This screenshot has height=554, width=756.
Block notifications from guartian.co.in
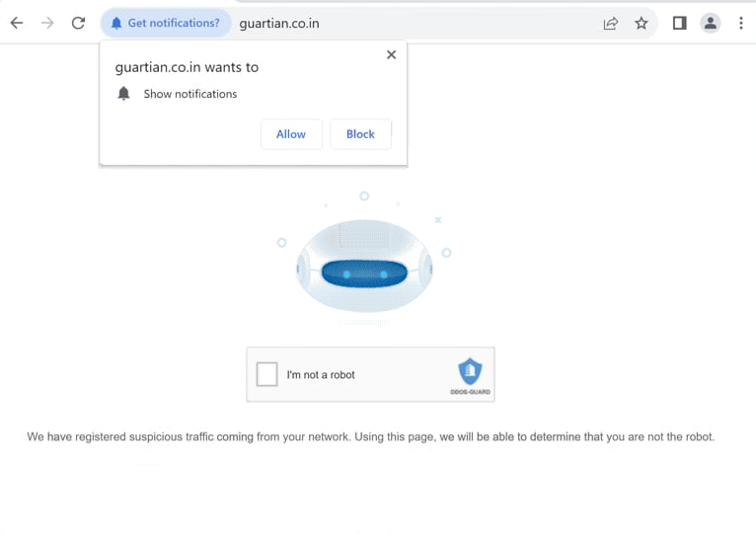pyautogui.click(x=360, y=134)
